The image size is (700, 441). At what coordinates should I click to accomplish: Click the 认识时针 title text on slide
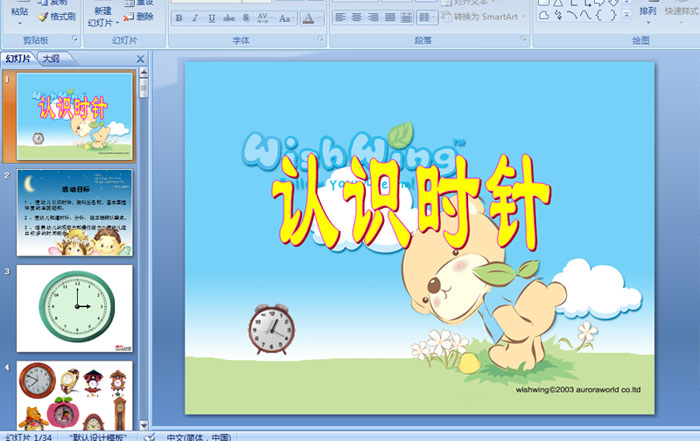coord(411,202)
